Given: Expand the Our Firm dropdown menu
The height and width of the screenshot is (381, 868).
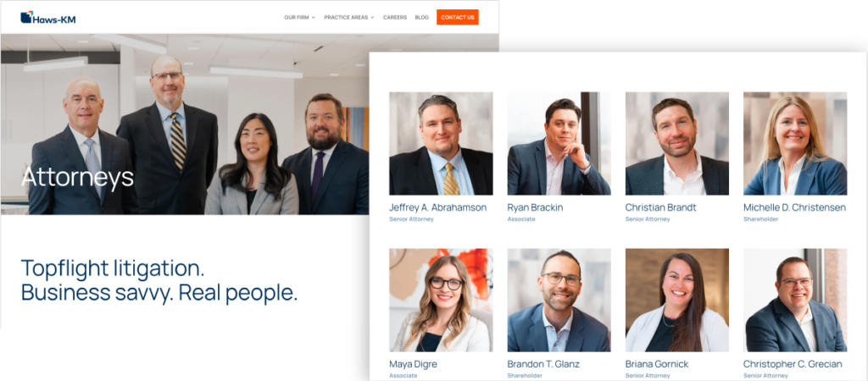Looking at the screenshot, I should (299, 18).
